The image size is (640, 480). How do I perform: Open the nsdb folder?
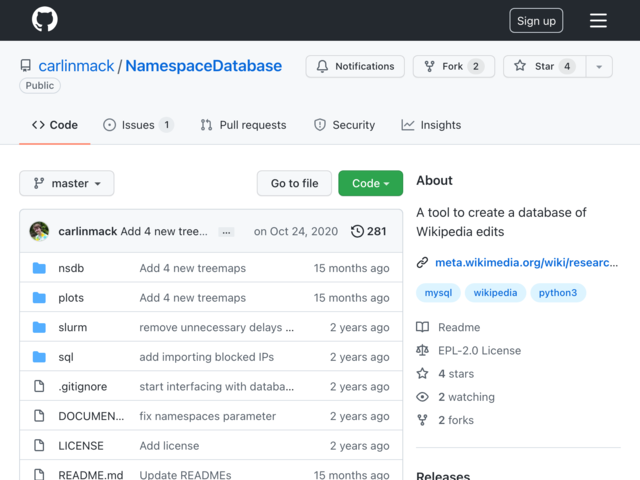point(71,268)
